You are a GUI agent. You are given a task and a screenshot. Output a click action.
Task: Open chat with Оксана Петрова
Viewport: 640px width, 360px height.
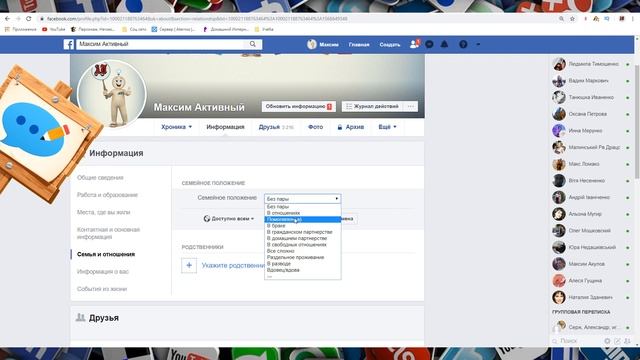[x=591, y=114]
